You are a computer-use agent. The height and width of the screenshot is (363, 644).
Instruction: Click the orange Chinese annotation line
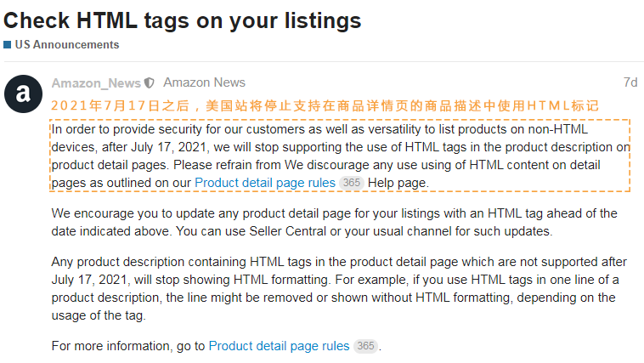point(325,105)
